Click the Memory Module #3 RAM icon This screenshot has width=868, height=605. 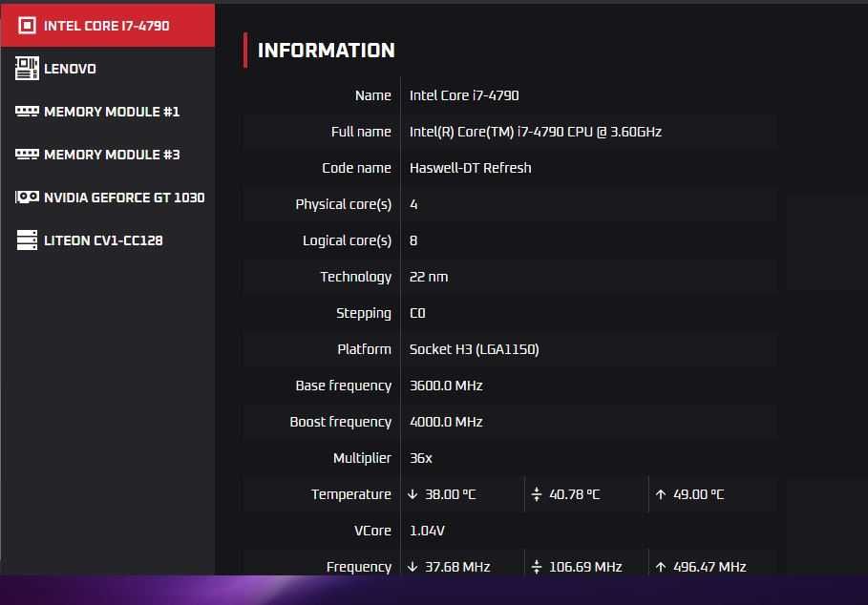pyautogui.click(x=27, y=155)
